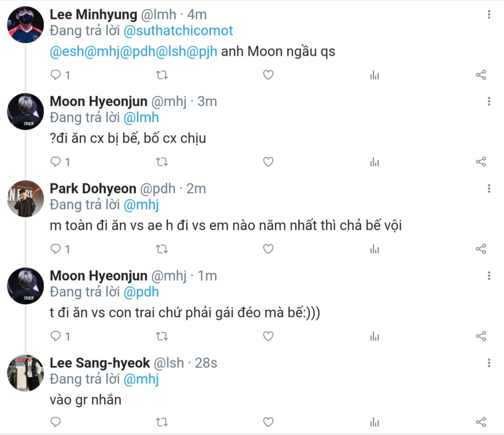This screenshot has height=435, width=504.
Task: Reply to Lee Minhyung's tweet
Action: [x=56, y=75]
